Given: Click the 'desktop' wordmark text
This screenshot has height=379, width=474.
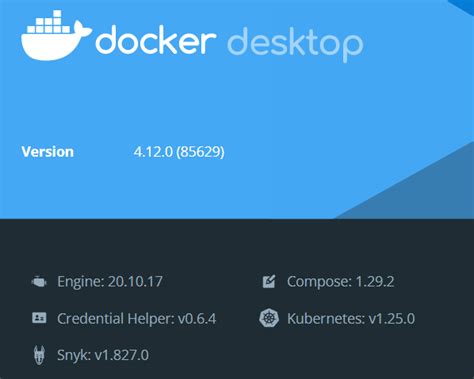Looking at the screenshot, I should [295, 43].
